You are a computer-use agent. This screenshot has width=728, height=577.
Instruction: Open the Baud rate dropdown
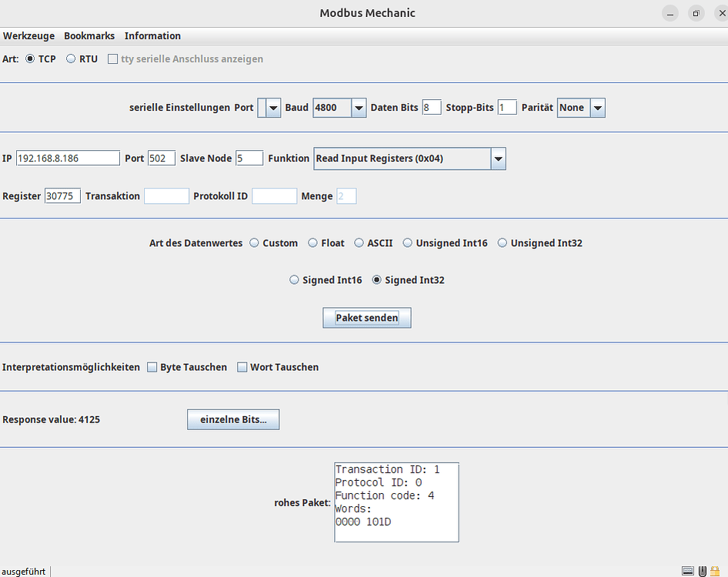(x=359, y=108)
